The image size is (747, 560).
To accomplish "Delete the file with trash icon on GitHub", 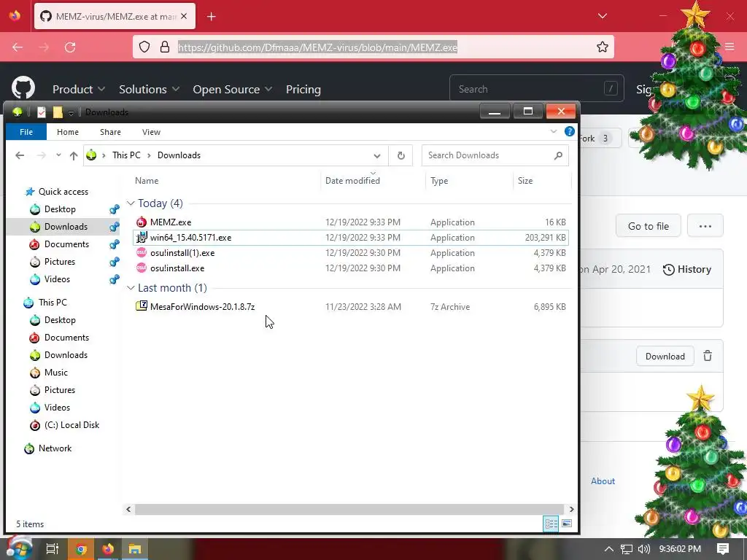I will coord(708,356).
